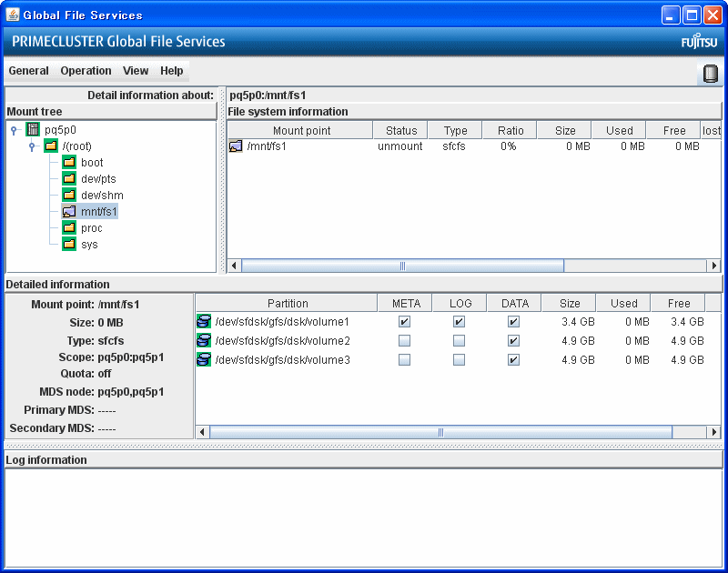Toggle LOG checkbox for volume2

[x=460, y=341]
